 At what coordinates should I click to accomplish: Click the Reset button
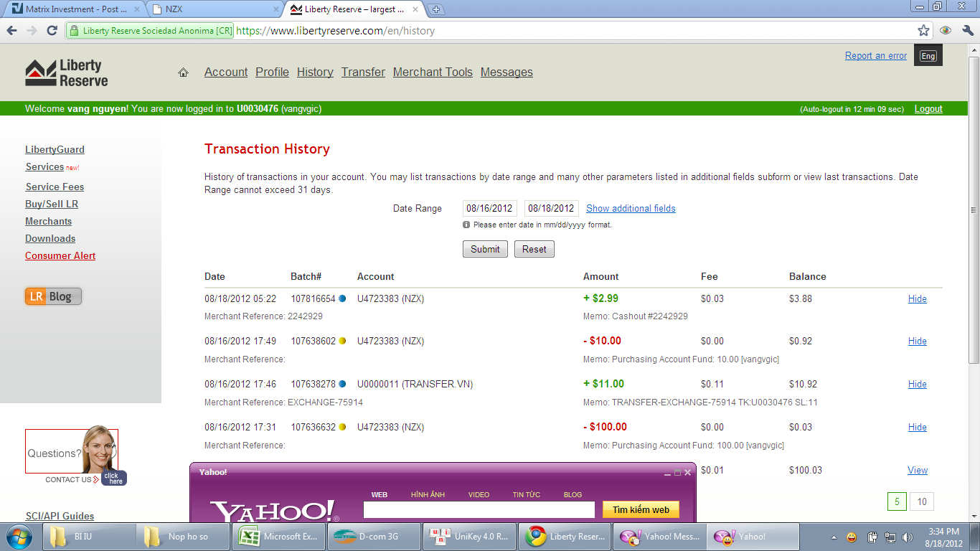click(x=534, y=249)
